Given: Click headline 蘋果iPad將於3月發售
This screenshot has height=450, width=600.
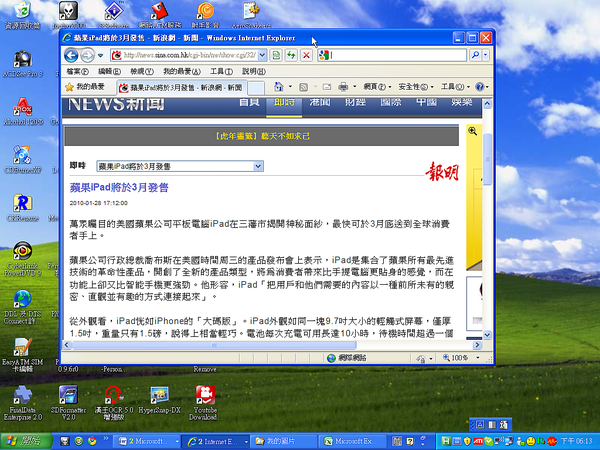Looking at the screenshot, I should 119,188.
